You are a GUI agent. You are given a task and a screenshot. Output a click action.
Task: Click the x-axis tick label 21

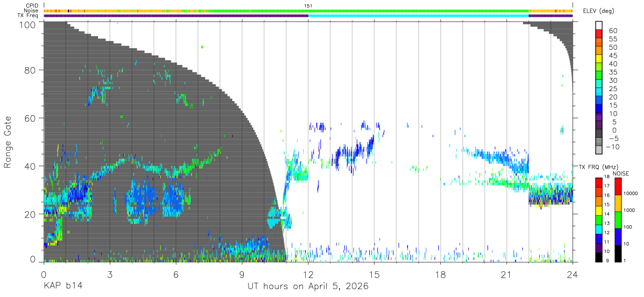506,274
